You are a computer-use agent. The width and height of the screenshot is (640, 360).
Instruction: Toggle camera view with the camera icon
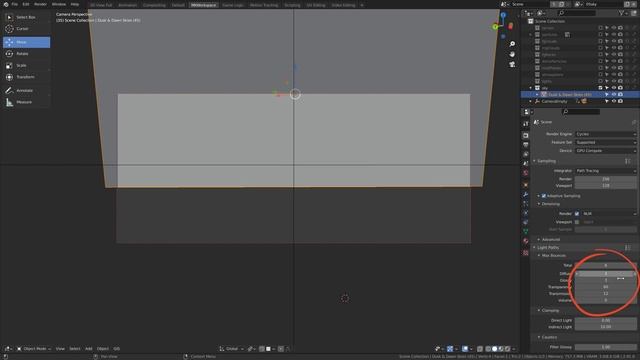pyautogui.click(x=512, y=64)
